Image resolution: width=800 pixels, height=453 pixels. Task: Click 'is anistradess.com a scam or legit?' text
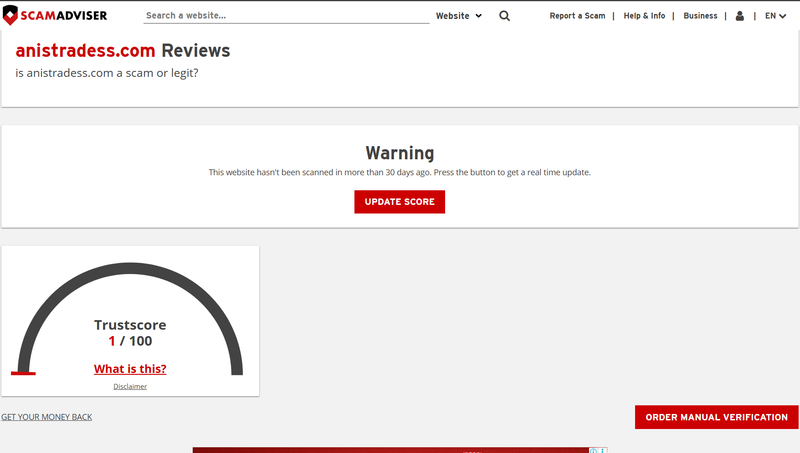pos(107,73)
